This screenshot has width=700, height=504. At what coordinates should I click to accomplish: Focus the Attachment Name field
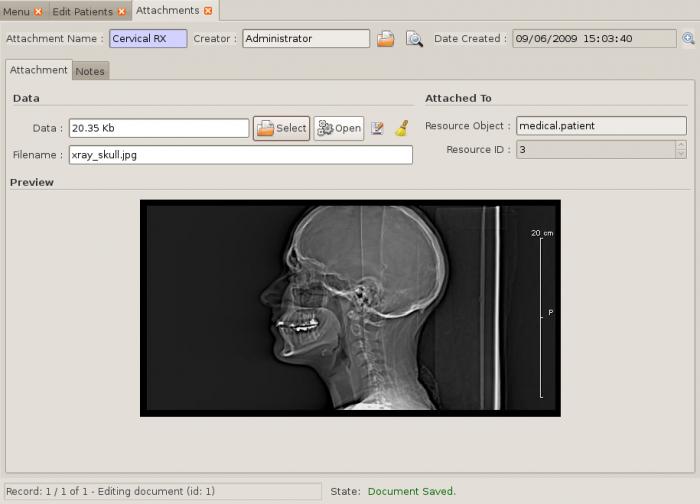click(x=148, y=38)
